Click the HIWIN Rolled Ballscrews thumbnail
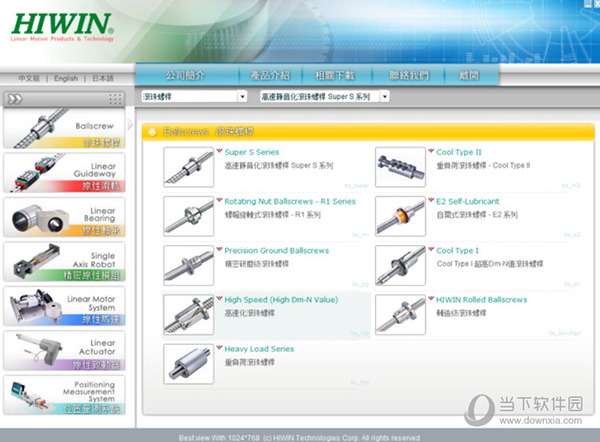The image size is (600, 442). (400, 315)
